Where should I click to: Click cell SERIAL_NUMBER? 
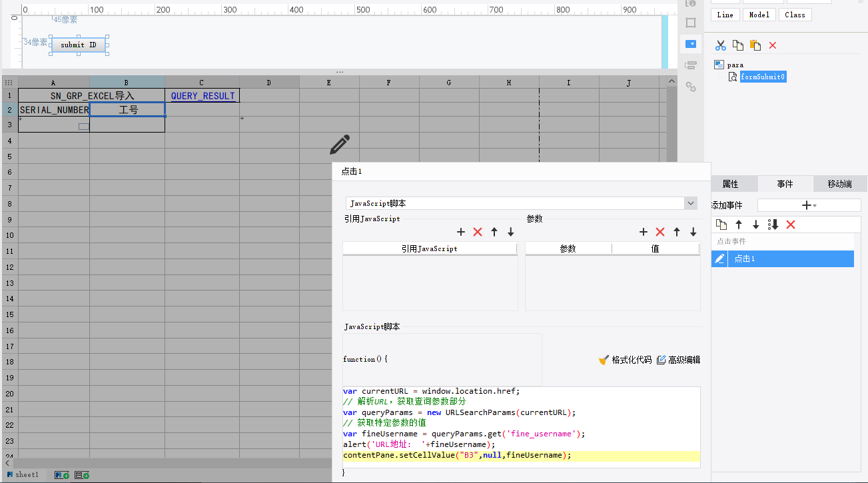[54, 110]
